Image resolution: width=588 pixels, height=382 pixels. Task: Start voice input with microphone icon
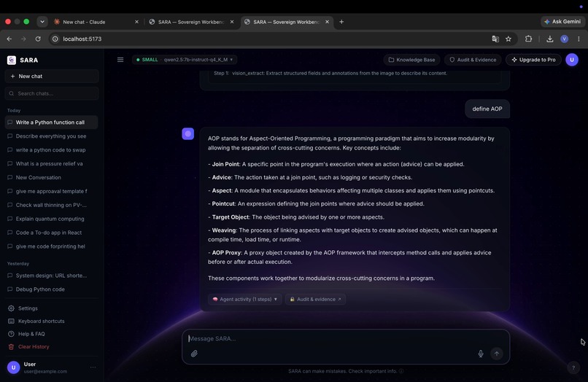pos(481,354)
